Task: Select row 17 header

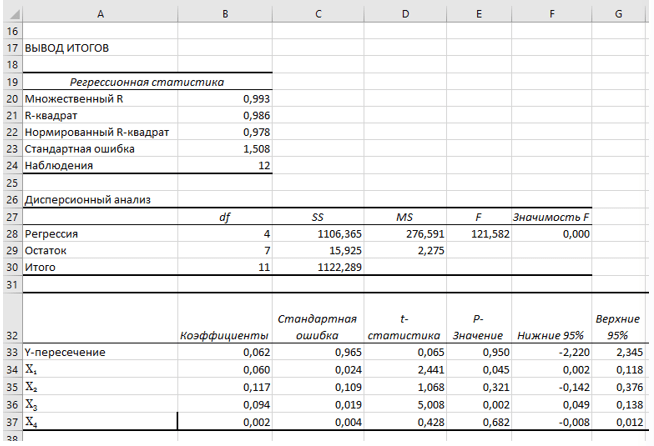Action: click(13, 48)
